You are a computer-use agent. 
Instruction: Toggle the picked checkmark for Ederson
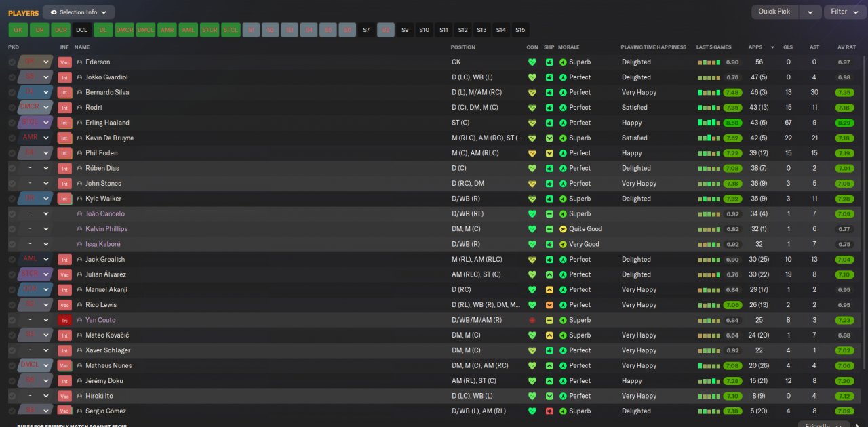(x=12, y=62)
